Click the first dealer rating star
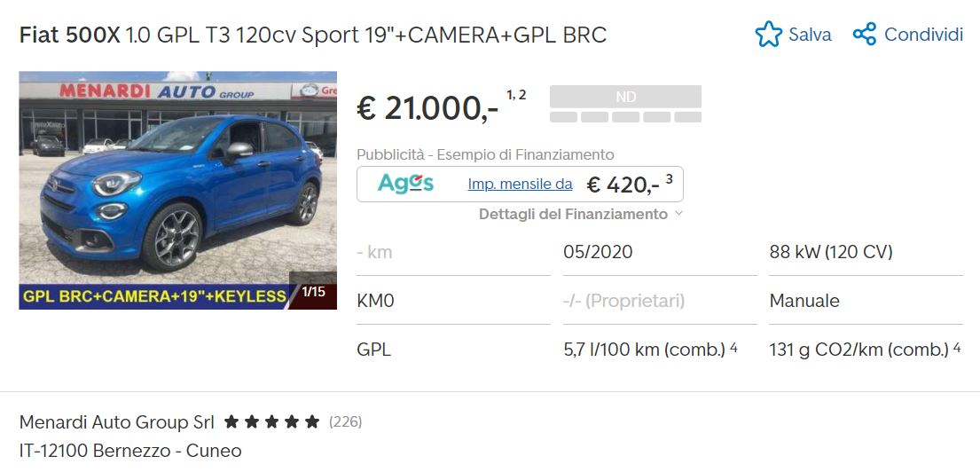 tap(231, 422)
